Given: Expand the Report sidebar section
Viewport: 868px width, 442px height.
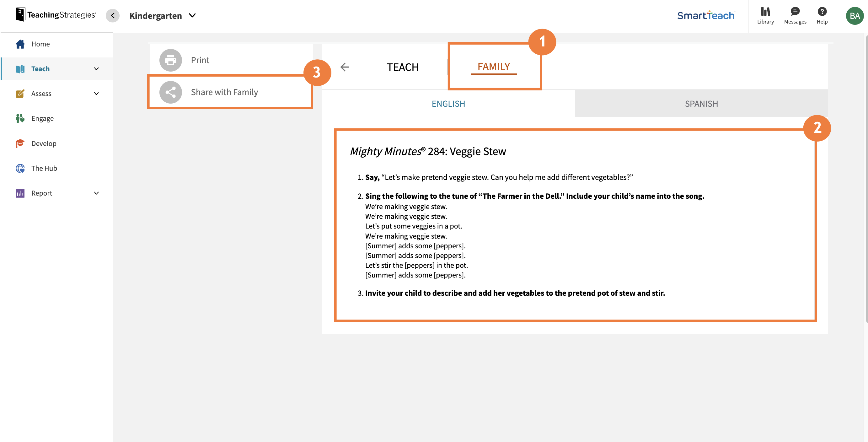Looking at the screenshot, I should click(x=96, y=193).
